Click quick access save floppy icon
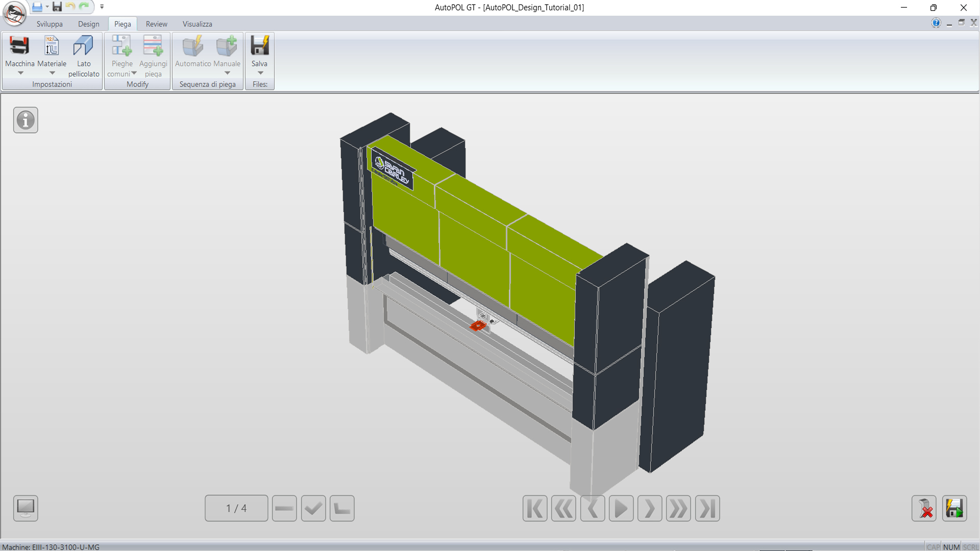Viewport: 980px width, 551px height. tap(57, 7)
